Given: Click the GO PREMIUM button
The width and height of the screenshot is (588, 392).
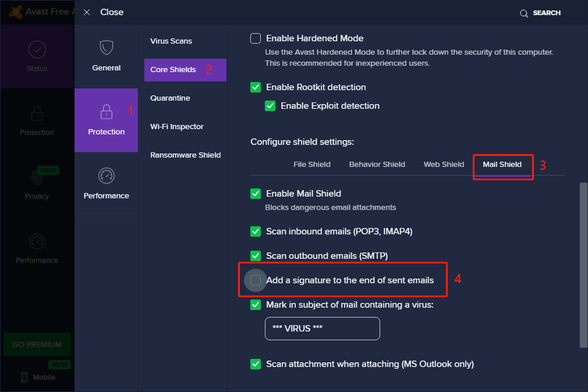Looking at the screenshot, I should tap(37, 344).
